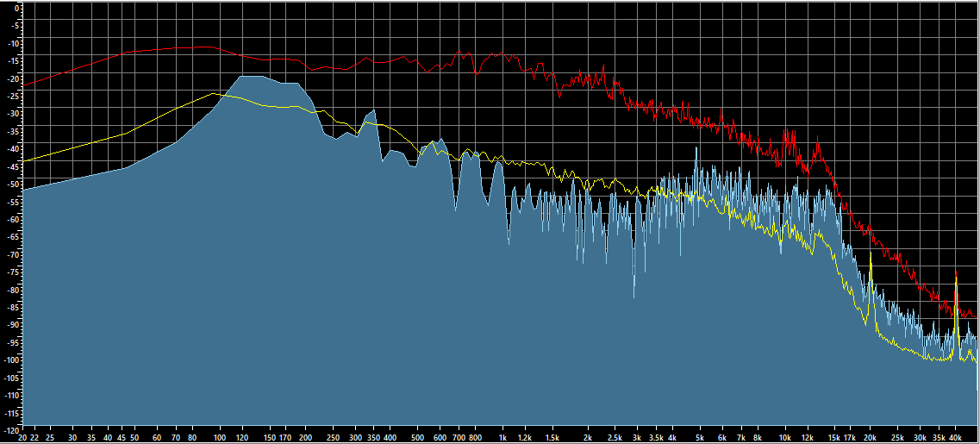Select the 30 Hz frequency axis label
980x444 pixels.
click(x=72, y=438)
